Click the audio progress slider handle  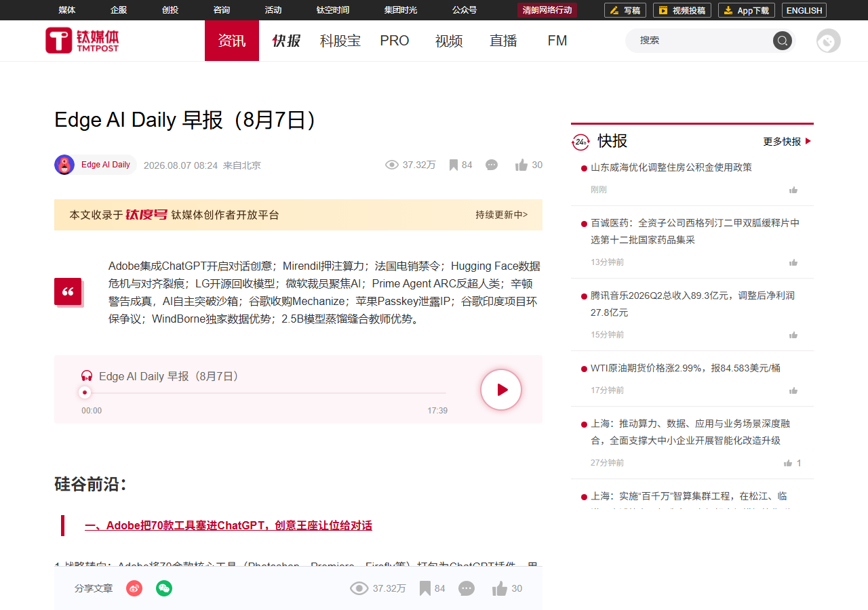click(x=85, y=392)
